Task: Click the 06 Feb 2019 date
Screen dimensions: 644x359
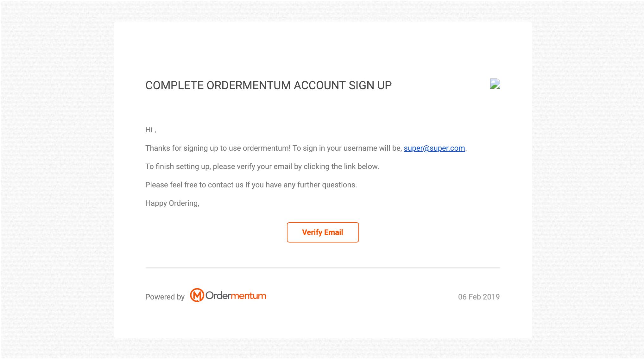Action: [479, 297]
